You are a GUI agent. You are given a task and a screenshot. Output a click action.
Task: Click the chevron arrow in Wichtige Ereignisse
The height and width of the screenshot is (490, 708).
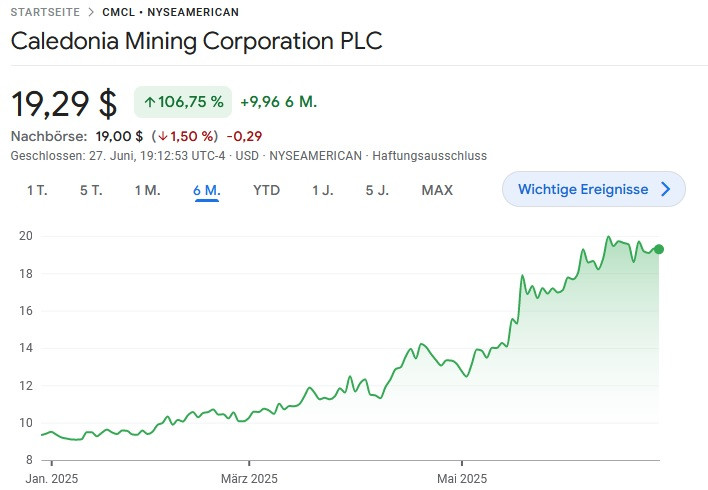tap(666, 189)
